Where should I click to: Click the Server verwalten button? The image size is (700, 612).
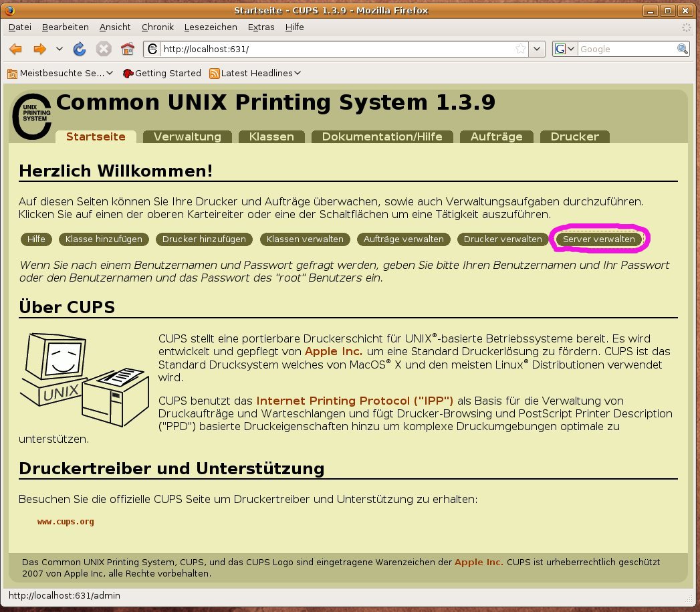pyautogui.click(x=599, y=239)
